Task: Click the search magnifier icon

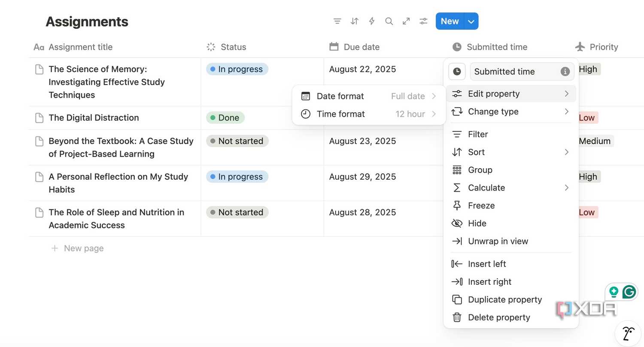Action: point(389,21)
